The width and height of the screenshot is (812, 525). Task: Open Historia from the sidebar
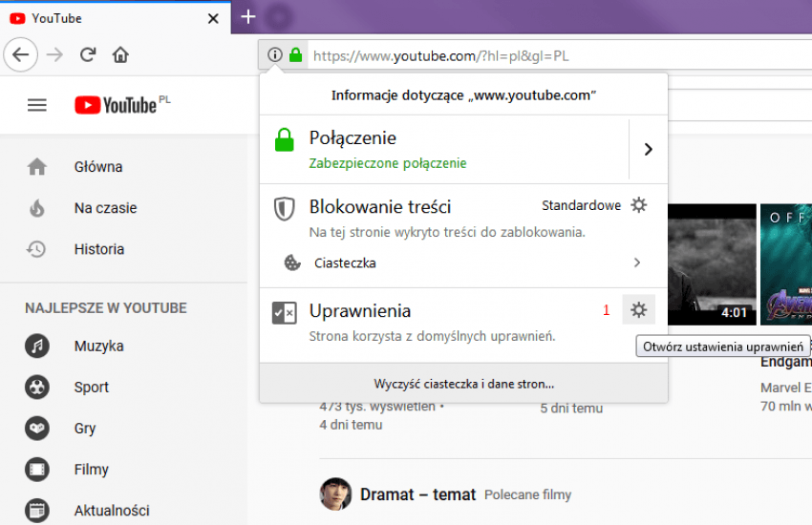99,249
